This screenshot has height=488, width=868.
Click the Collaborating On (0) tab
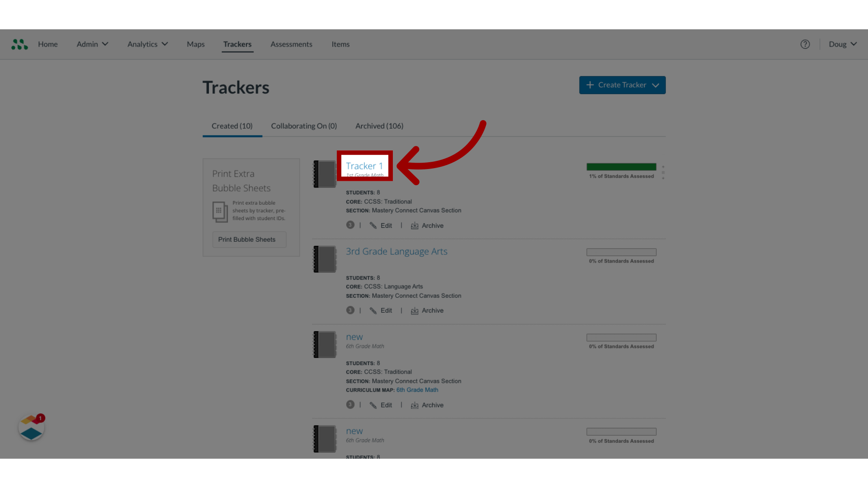pyautogui.click(x=304, y=126)
